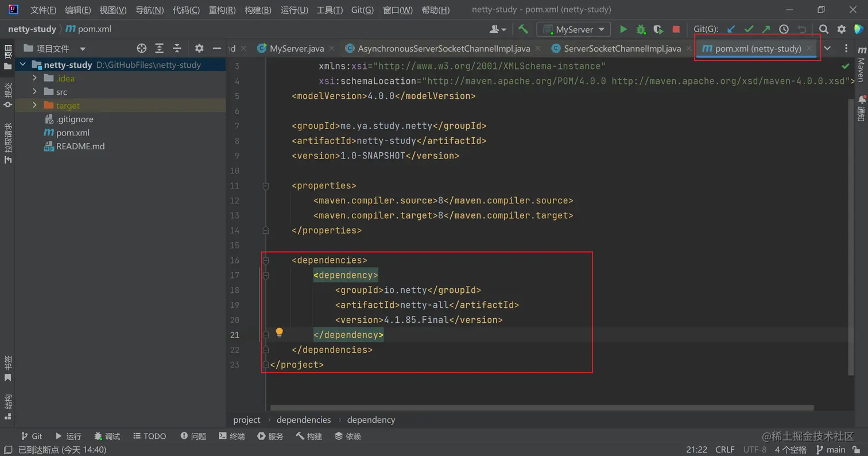Viewport: 868px width, 456px height.
Task: Fold the dependencies block at line 16
Action: click(x=266, y=261)
